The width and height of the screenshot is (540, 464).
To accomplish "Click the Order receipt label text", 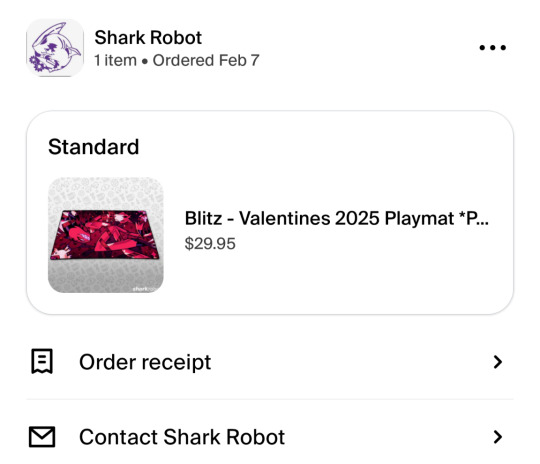I will click(145, 362).
